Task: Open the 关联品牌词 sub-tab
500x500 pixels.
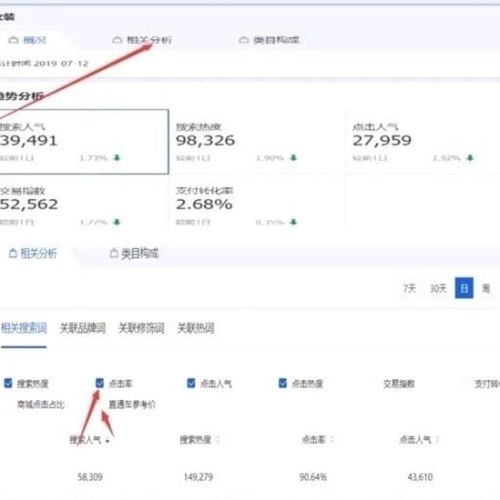Action: (82, 328)
